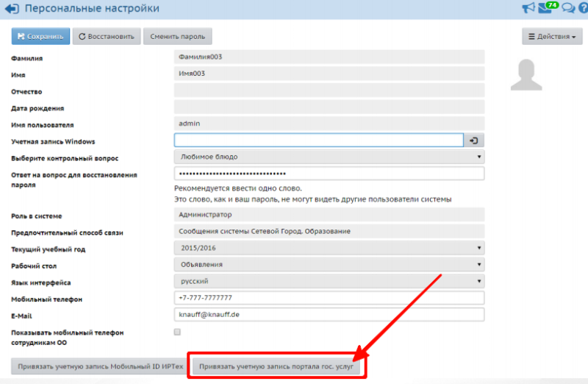This screenshot has height=384, width=588.
Task: Open the Текущий учебный год dropdown 2015/2016
Action: coord(329,248)
